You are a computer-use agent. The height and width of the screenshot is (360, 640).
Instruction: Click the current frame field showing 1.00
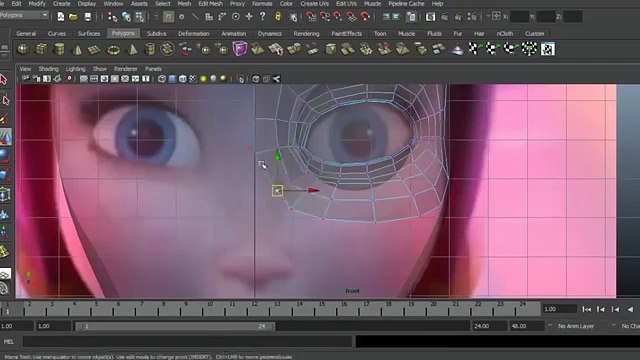pyautogui.click(x=560, y=309)
